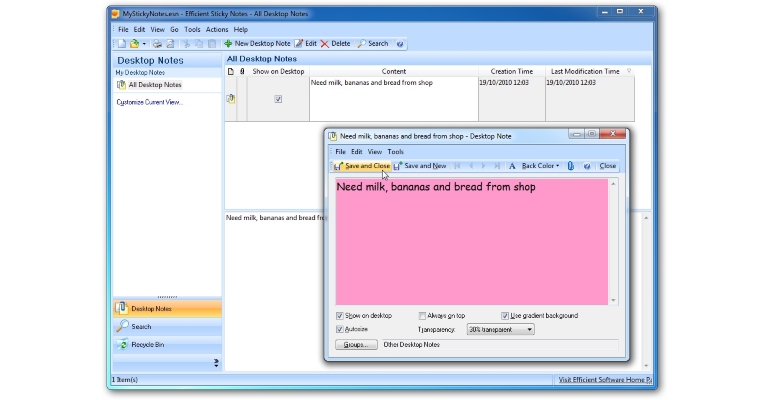Click the attachment paperclip icon in note toolbar
770x400 pixels.
point(571,166)
